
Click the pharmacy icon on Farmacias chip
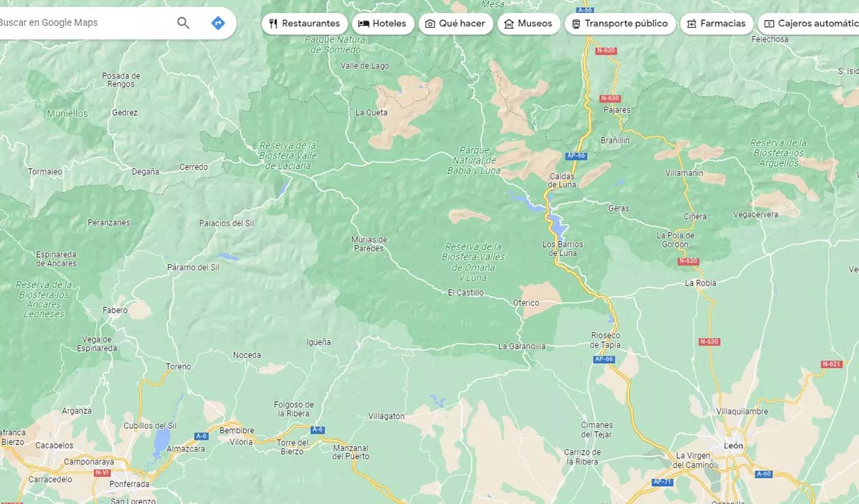[x=691, y=24]
